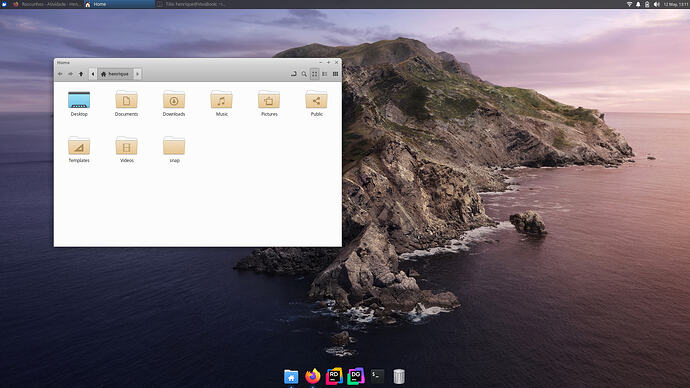Open the applications menu in top panel
This screenshot has height=388, width=690.
pos(4,4)
